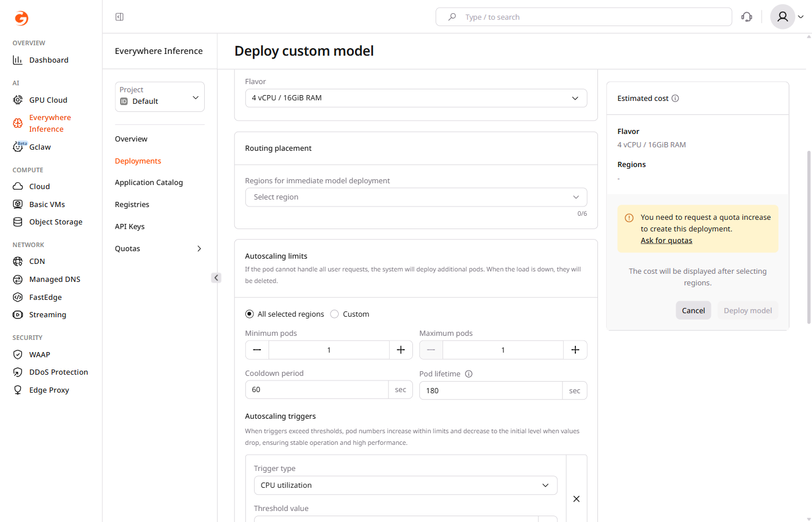Click the Pod lifetime info icon
The height and width of the screenshot is (522, 812).
tap(469, 374)
